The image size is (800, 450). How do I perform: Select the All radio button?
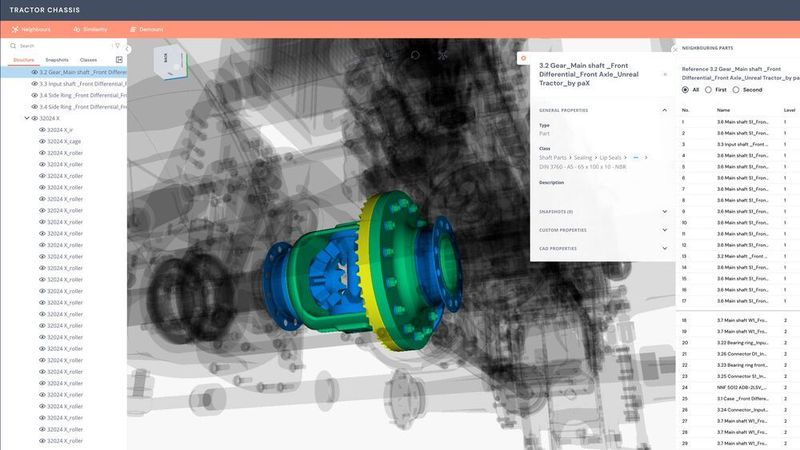685,90
